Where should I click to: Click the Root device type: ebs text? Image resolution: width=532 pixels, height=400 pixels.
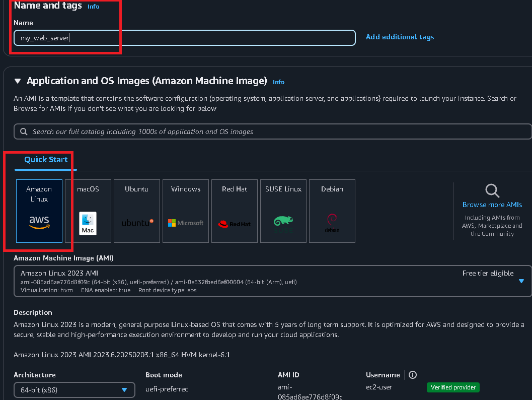pos(167,290)
